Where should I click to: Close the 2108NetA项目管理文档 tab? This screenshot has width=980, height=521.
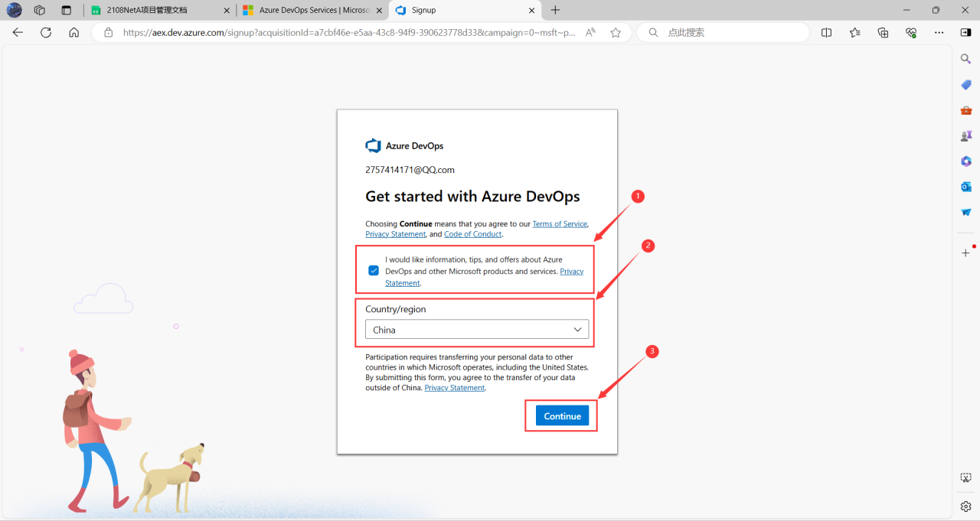pyautogui.click(x=227, y=10)
